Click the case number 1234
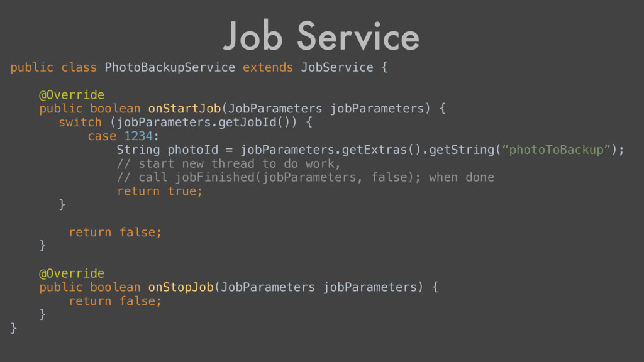 point(138,136)
